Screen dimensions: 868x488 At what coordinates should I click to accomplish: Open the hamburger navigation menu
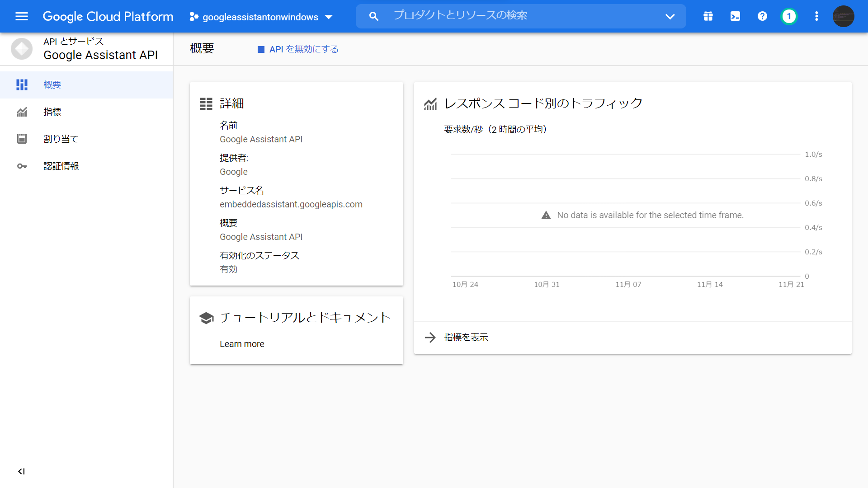click(21, 17)
